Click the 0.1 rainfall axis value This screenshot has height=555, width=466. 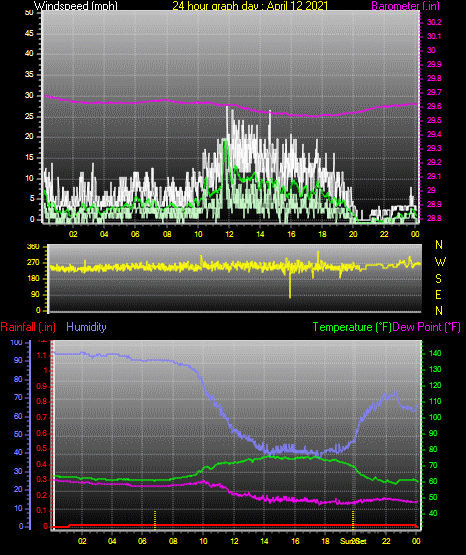[42, 510]
